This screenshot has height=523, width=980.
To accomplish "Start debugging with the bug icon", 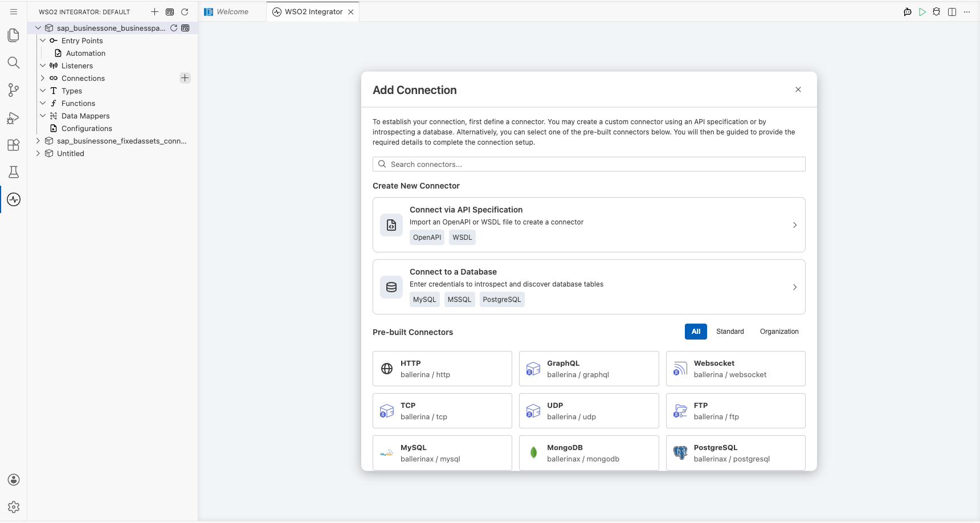I will click(937, 11).
